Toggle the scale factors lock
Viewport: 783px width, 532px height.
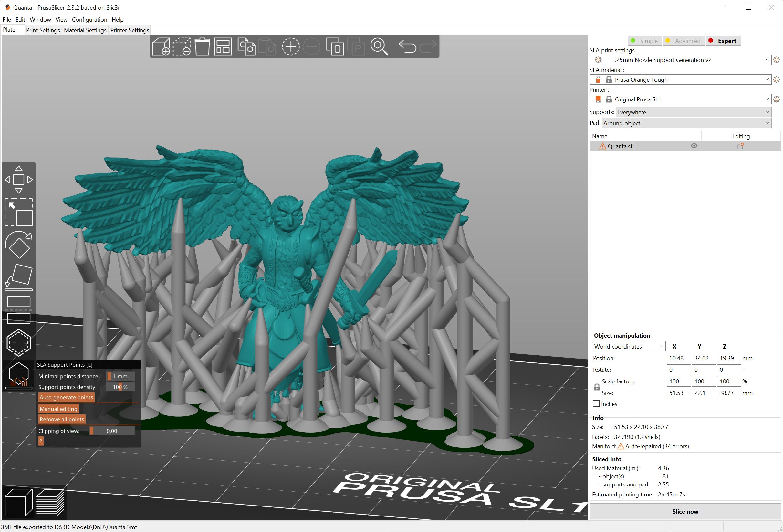point(597,387)
